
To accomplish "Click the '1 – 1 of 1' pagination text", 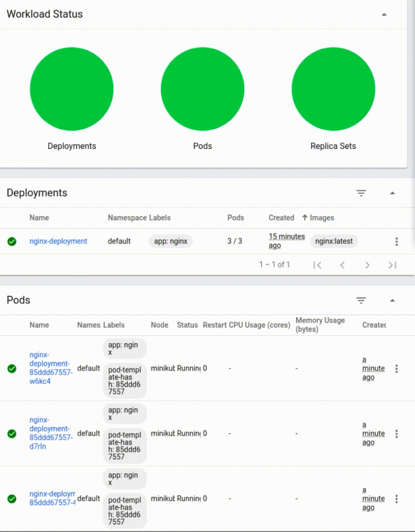I will (x=274, y=265).
